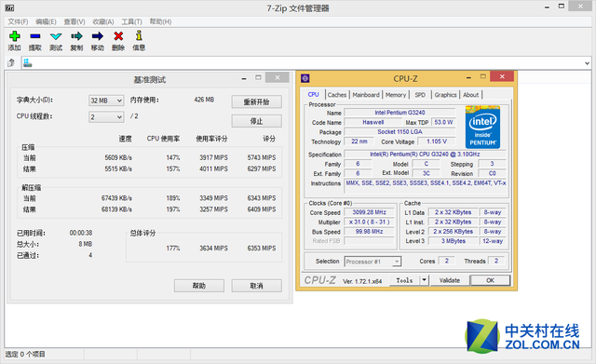Open the 编辑(E) menu
This screenshot has width=596, height=364.
46,21
